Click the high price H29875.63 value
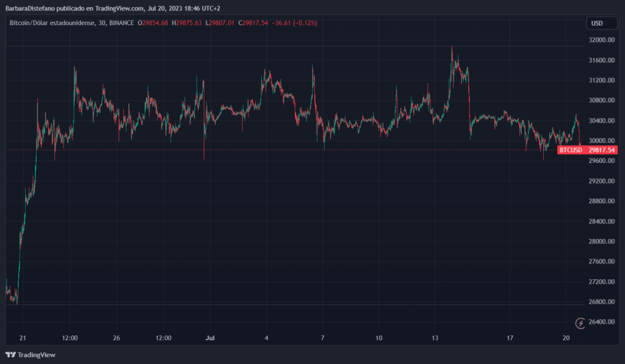Viewport: 625px width, 364px height. tap(189, 23)
